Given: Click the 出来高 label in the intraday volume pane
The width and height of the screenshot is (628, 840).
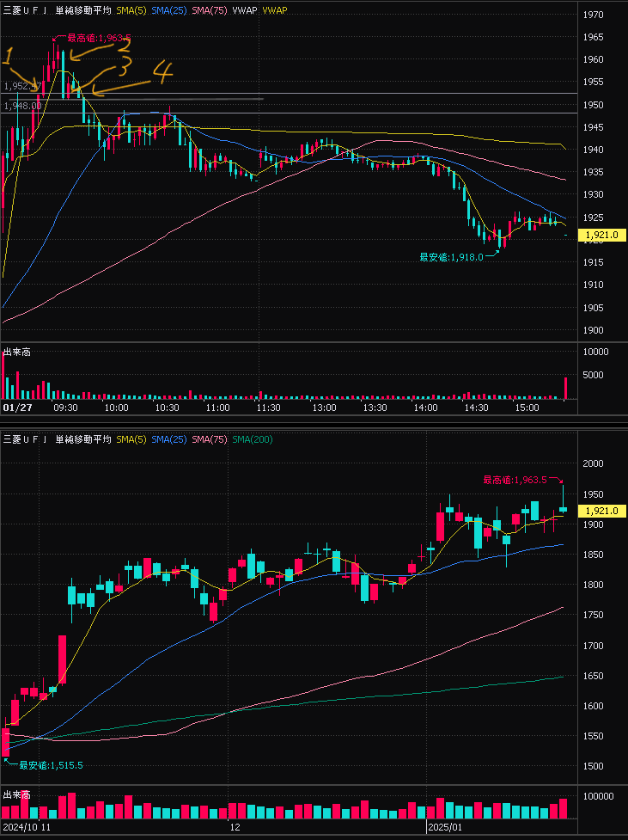Looking at the screenshot, I should point(16,352).
